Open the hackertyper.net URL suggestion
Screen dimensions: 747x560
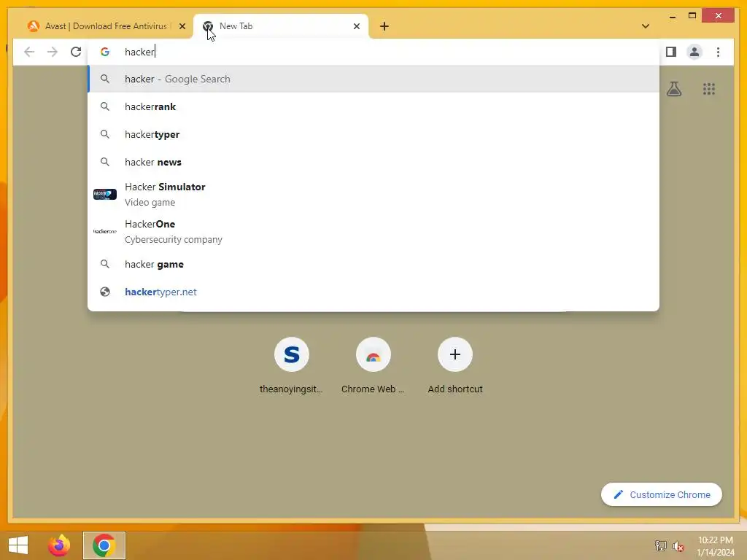[x=373, y=292]
